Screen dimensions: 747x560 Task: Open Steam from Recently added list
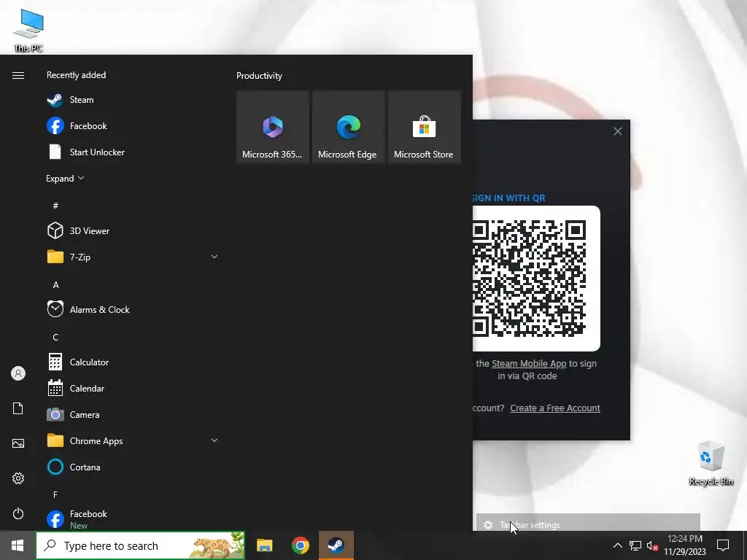pyautogui.click(x=133, y=99)
